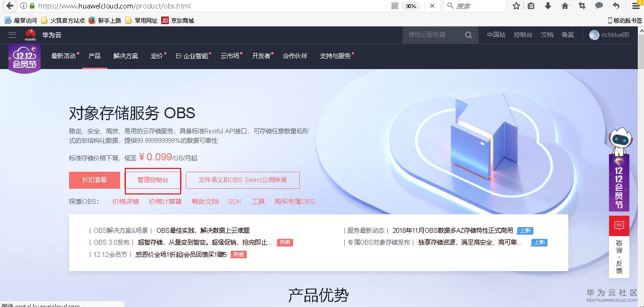
Task: Open the Pocket speech-bubble icon in toolbar
Action: (x=599, y=6)
